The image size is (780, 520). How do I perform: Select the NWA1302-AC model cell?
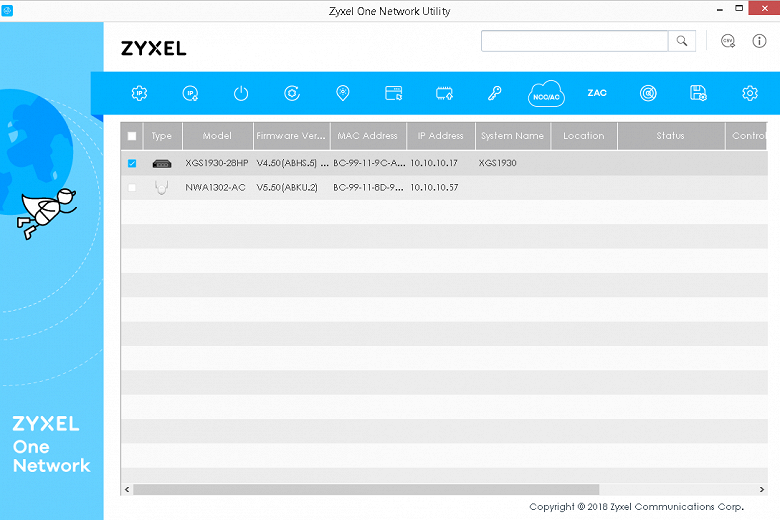[215, 188]
